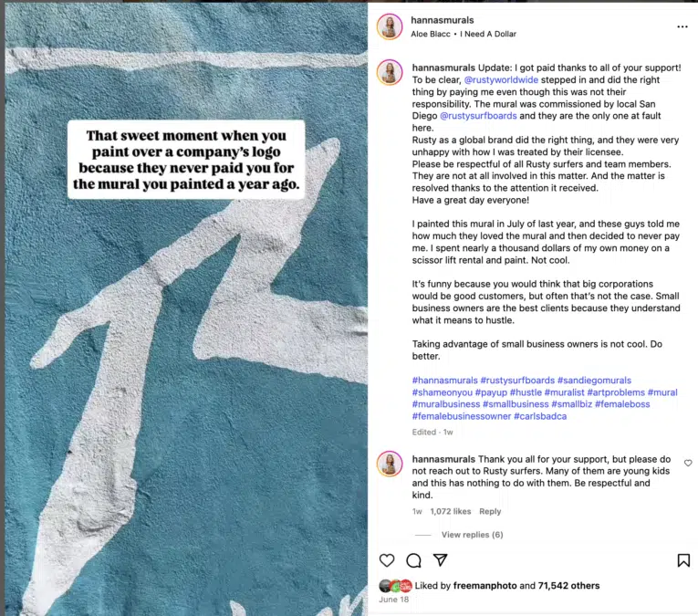Open the @rustysurfboards mention
Image resolution: width=698 pixels, height=616 pixels.
(478, 116)
